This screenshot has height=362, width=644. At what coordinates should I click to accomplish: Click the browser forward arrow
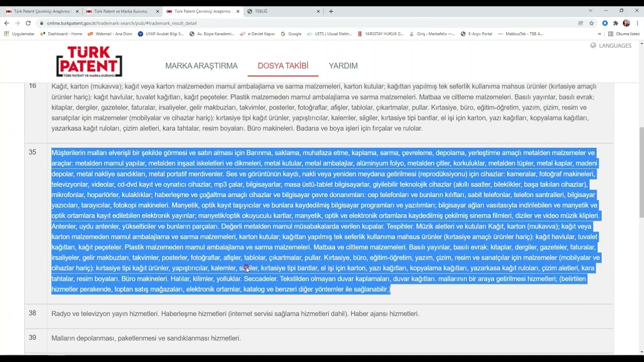click(x=18, y=23)
